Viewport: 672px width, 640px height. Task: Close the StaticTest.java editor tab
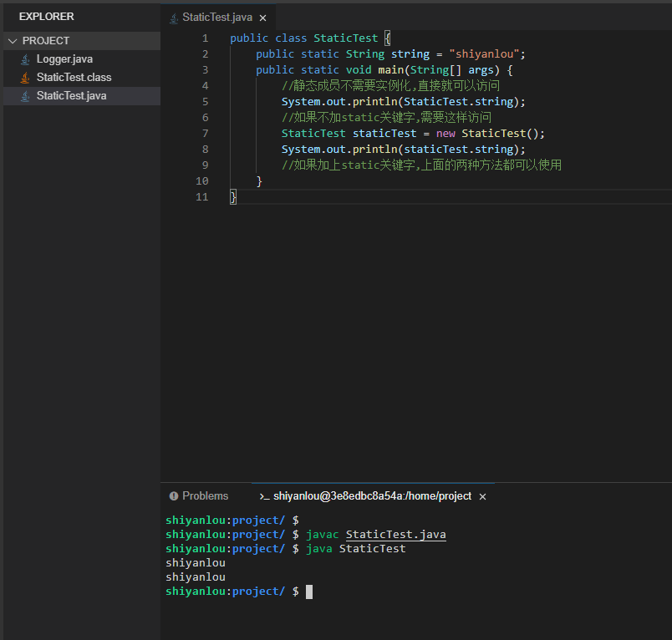point(262,18)
